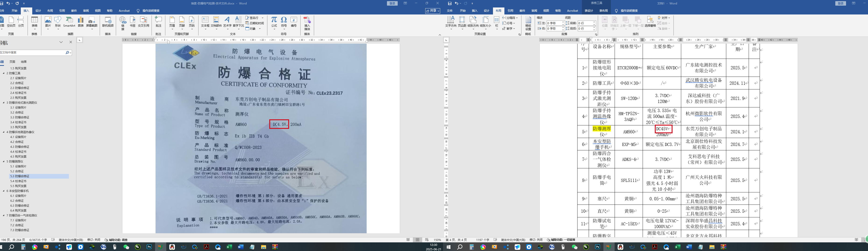Open navigation pane options dropdown arrow
This screenshot has height=251, width=868.
pos(61,42)
